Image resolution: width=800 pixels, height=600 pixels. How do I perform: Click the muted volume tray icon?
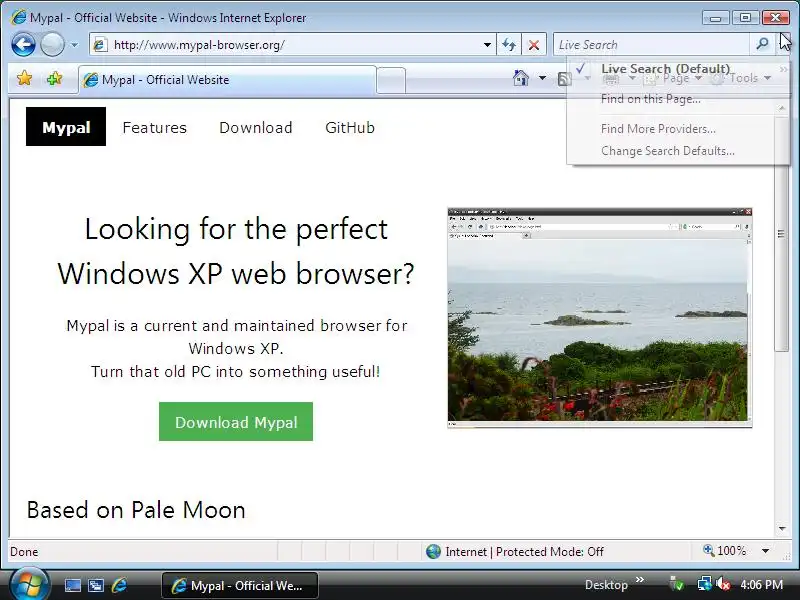723,583
